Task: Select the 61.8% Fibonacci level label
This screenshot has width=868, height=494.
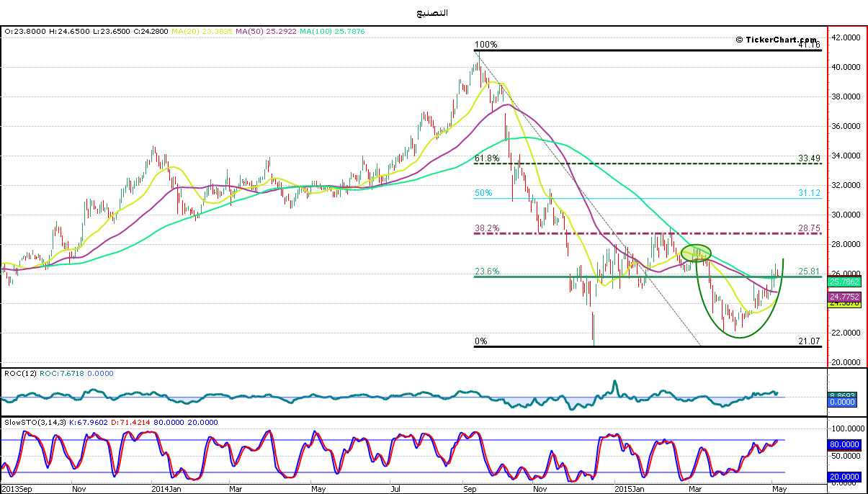Action: (x=486, y=158)
